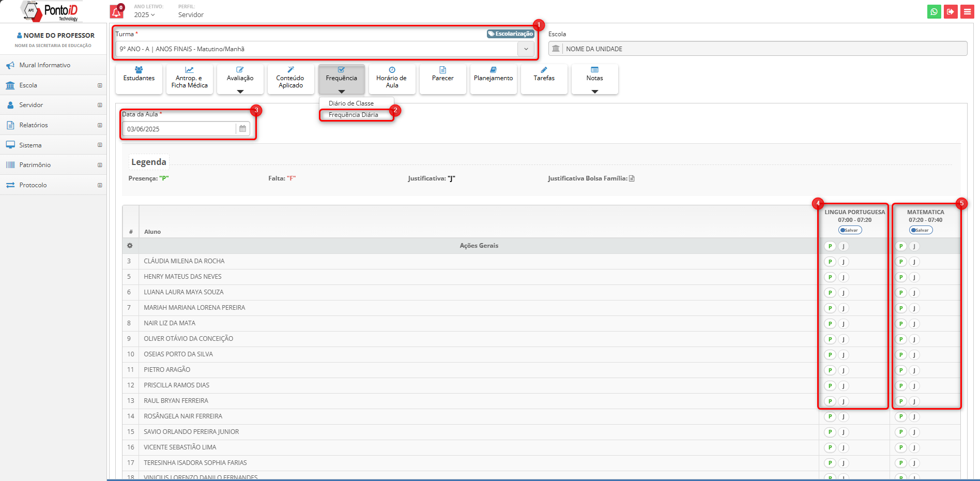Click the notification bell icon
980x481 pixels.
coord(116,12)
